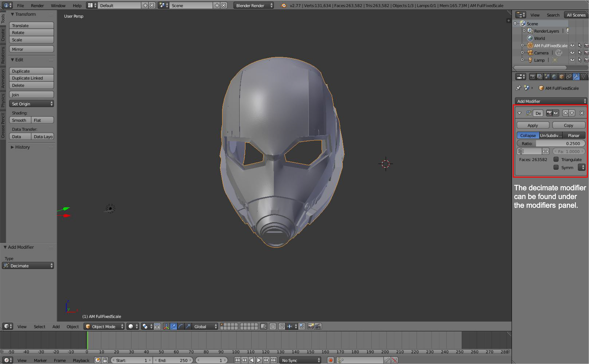Image resolution: width=589 pixels, height=364 pixels.
Task: Open the Constraints properties chain tab
Action: [x=569, y=77]
